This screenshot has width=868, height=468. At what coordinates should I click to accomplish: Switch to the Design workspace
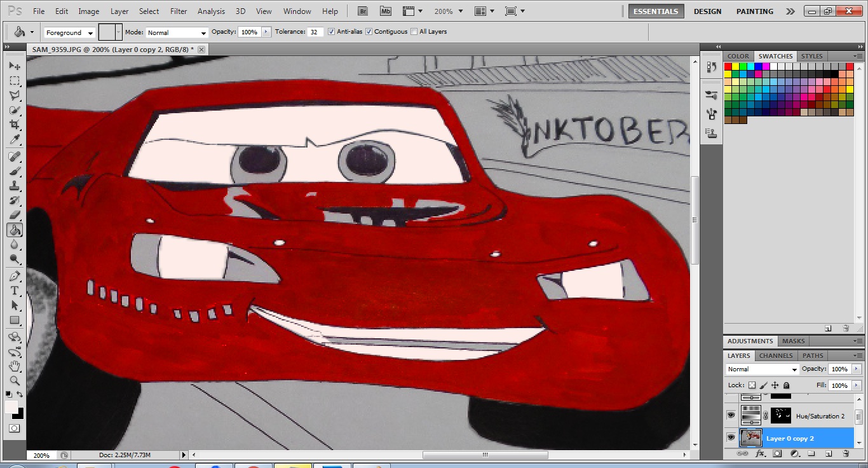(x=707, y=11)
